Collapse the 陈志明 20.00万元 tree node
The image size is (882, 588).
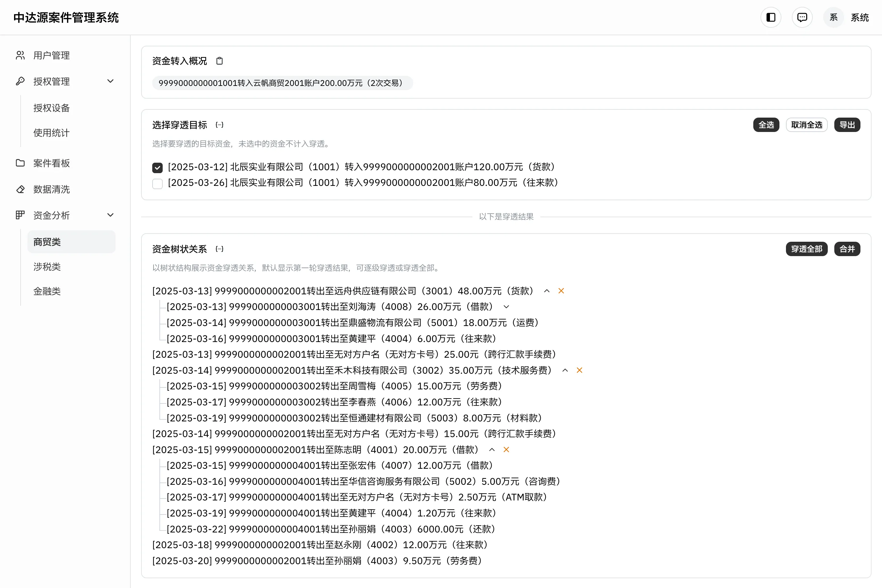click(x=492, y=449)
